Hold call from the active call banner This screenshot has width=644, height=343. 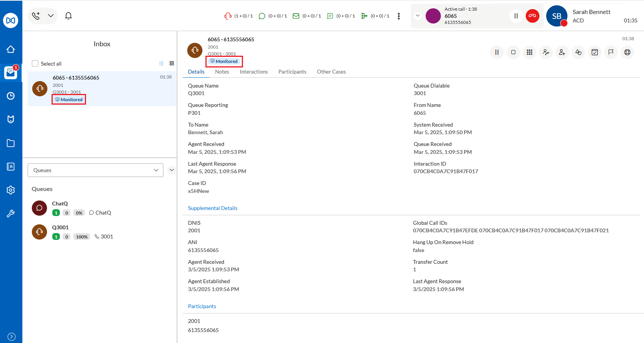pyautogui.click(x=516, y=16)
